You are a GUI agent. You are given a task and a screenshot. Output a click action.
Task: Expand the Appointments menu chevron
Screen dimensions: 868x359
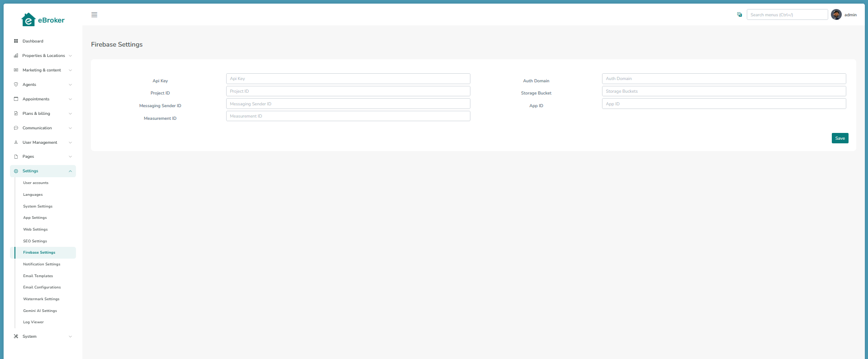tap(70, 99)
